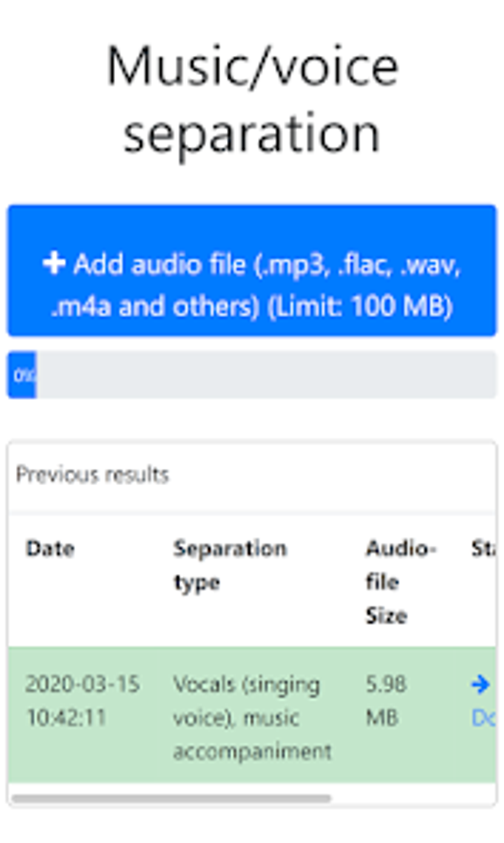504x843 pixels.
Task: Click the plus icon on the upload button
Action: [x=54, y=263]
